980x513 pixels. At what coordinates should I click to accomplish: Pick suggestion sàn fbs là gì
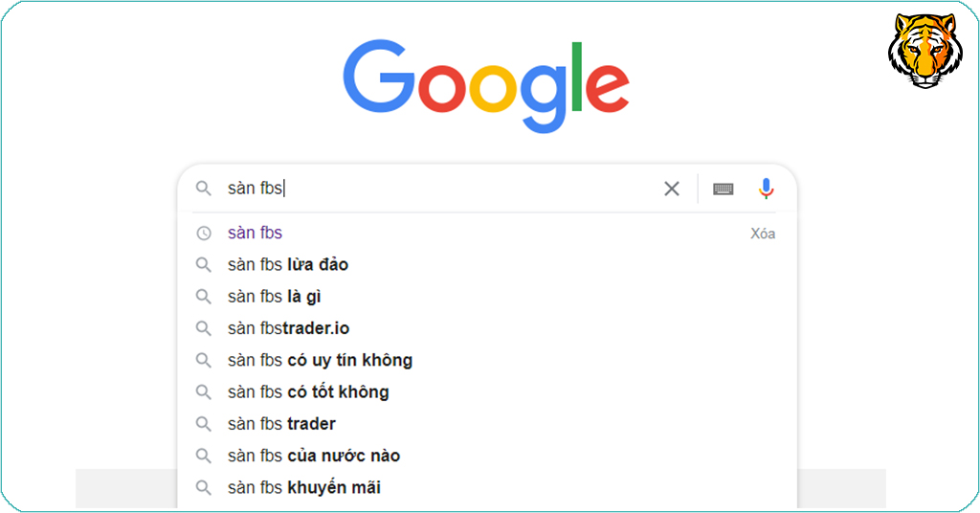[274, 297]
